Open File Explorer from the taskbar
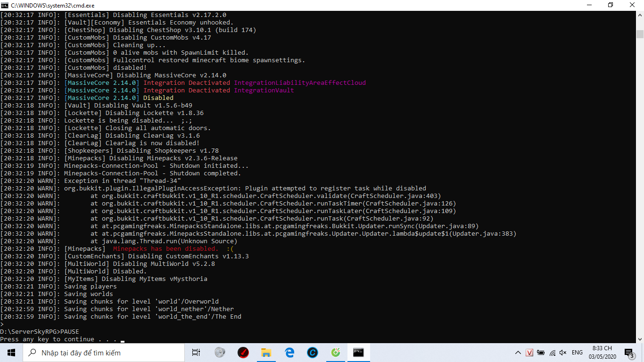 tap(266, 353)
